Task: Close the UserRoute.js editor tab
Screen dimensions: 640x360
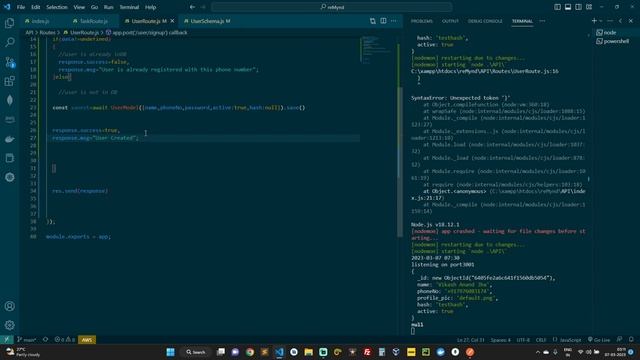Action: click(172, 21)
